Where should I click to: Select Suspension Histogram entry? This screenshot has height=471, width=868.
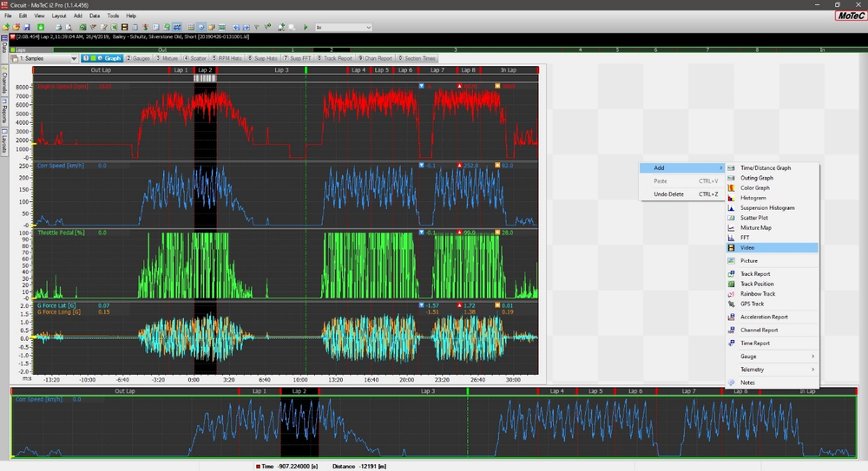773,207
